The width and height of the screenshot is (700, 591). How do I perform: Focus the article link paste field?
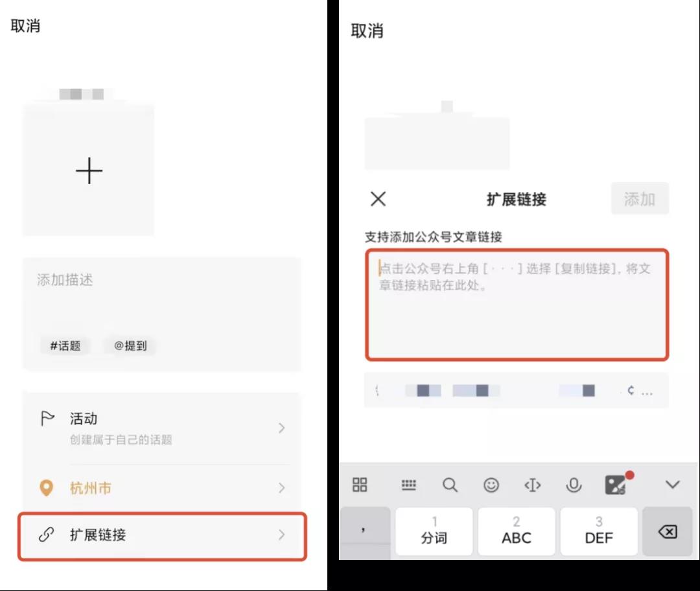pos(517,305)
